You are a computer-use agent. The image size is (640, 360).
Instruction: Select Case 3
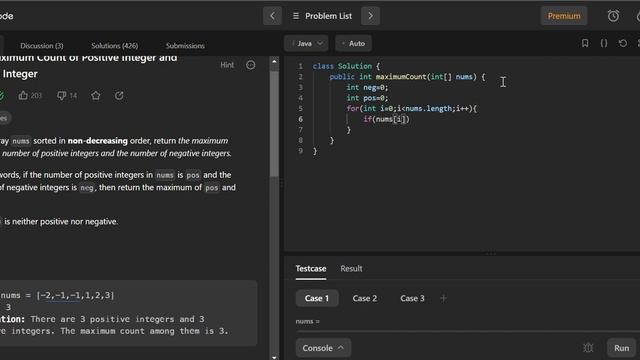click(x=412, y=298)
